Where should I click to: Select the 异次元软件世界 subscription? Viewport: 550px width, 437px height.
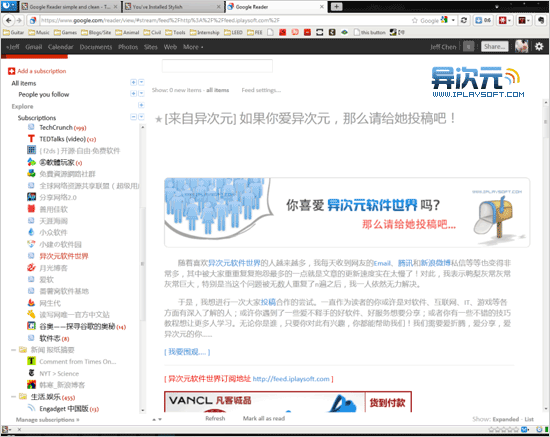pos(64,256)
